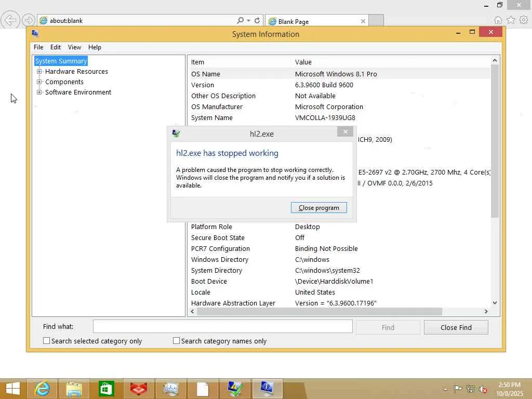The width and height of the screenshot is (532, 399).
Task: Click the search magnifier in address bar
Action: [x=240, y=20]
